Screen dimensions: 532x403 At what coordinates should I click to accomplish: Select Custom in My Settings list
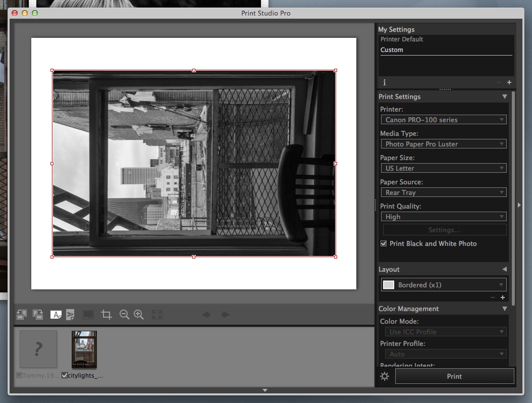click(x=392, y=50)
